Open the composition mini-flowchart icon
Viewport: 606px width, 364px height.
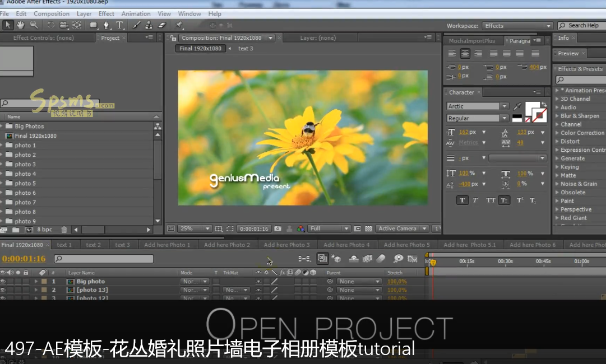click(x=304, y=259)
